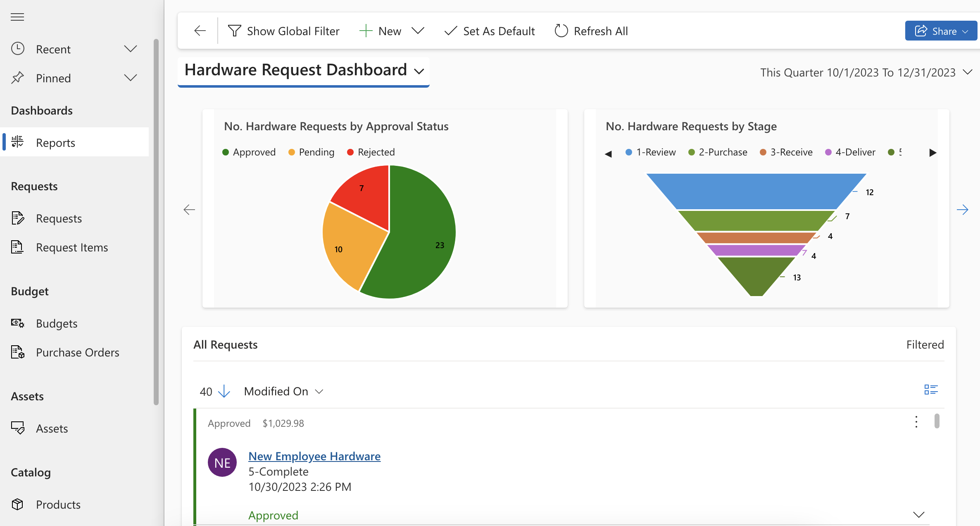Expand the Recent section in sidebar
Image resolution: width=980 pixels, height=526 pixels.
tap(130, 49)
